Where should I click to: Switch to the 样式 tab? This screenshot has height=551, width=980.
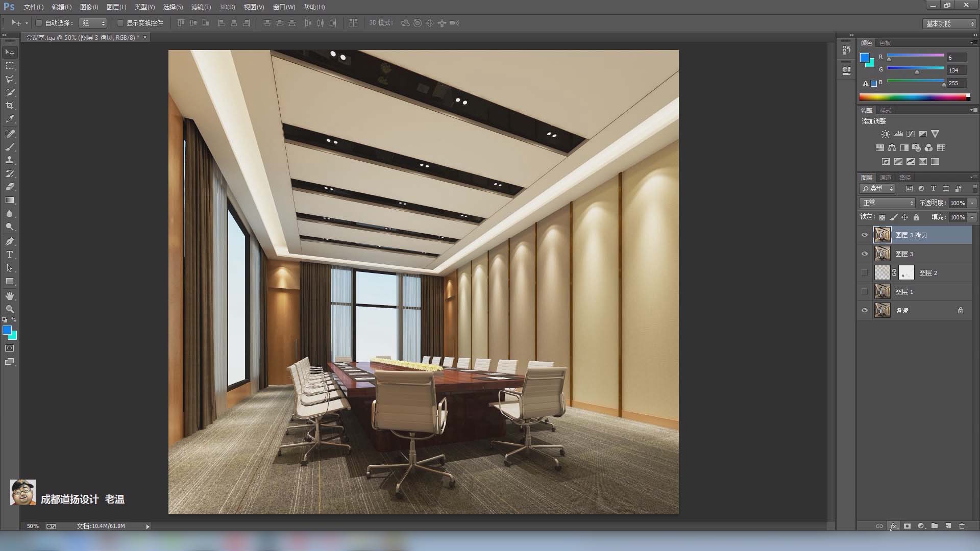click(886, 110)
